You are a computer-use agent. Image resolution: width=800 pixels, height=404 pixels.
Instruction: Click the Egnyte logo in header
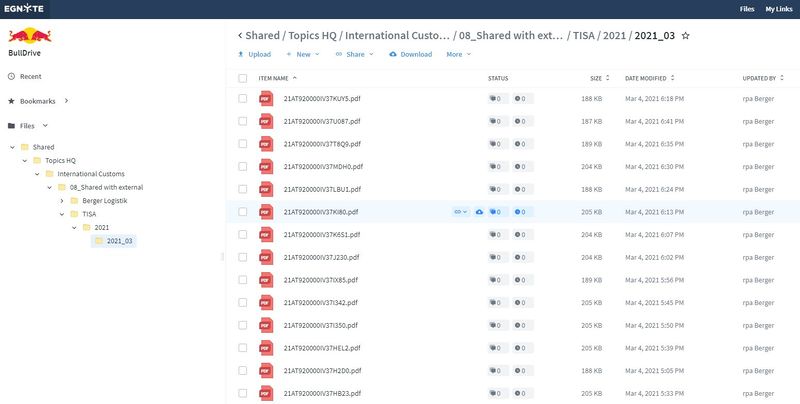click(23, 9)
